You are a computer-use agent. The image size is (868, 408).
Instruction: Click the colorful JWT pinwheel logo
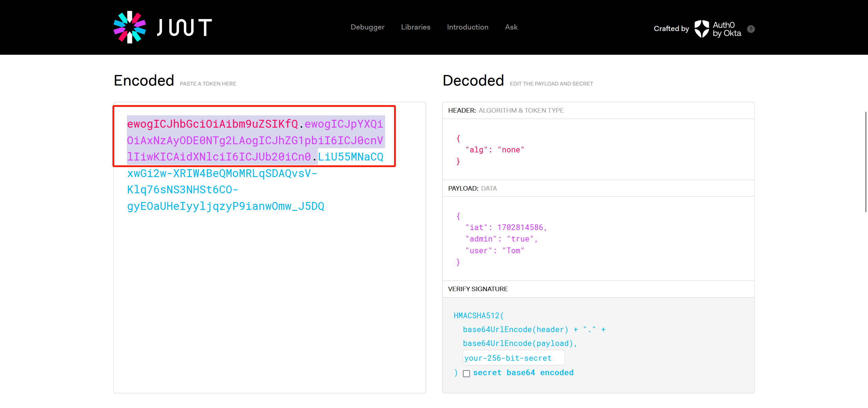[x=129, y=27]
